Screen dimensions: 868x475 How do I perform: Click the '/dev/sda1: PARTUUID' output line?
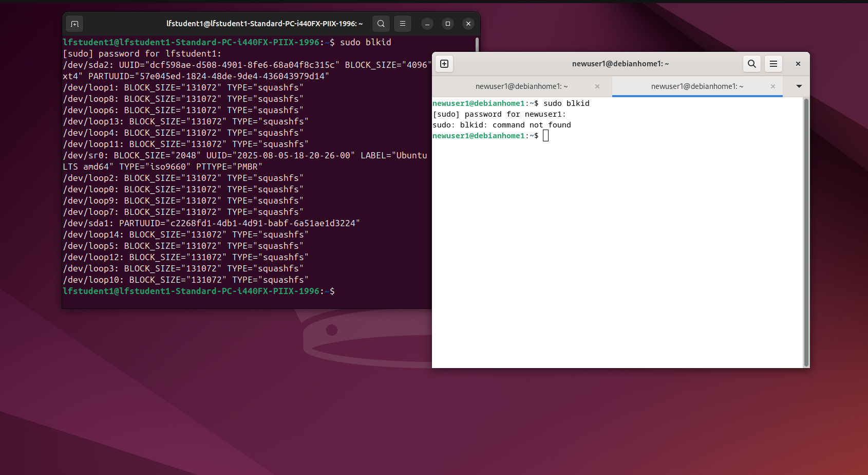(212, 223)
